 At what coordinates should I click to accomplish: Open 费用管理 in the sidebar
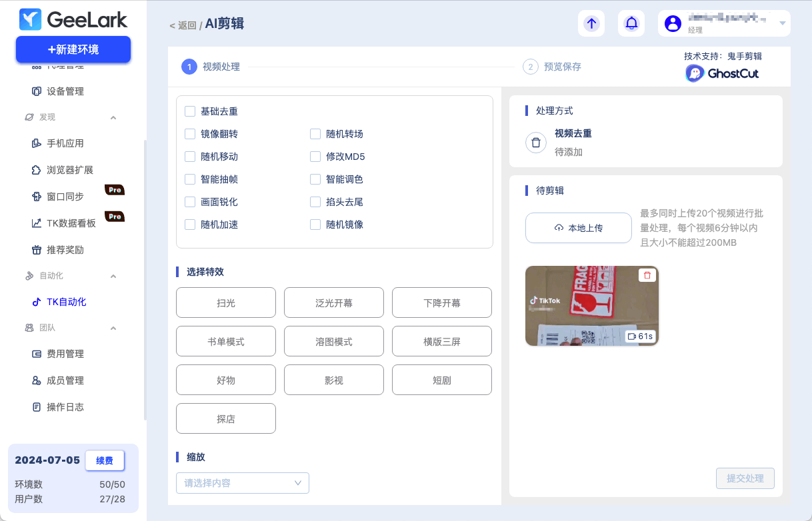(x=65, y=354)
